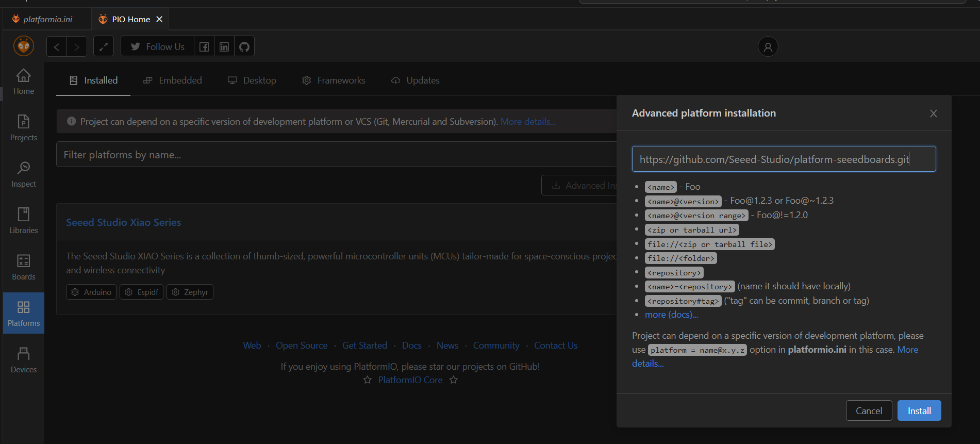980x444 pixels.
Task: Open the Docs footer link
Action: pos(412,346)
